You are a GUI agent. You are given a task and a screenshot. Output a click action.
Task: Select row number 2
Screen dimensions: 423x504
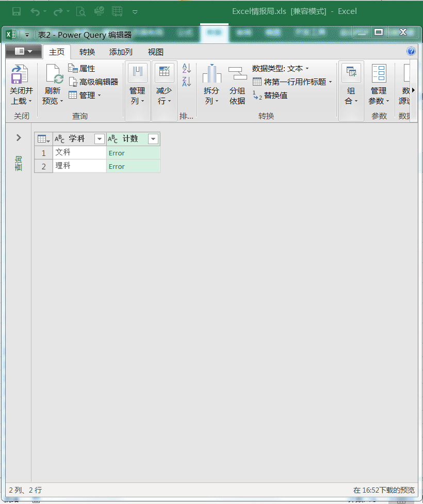[44, 166]
